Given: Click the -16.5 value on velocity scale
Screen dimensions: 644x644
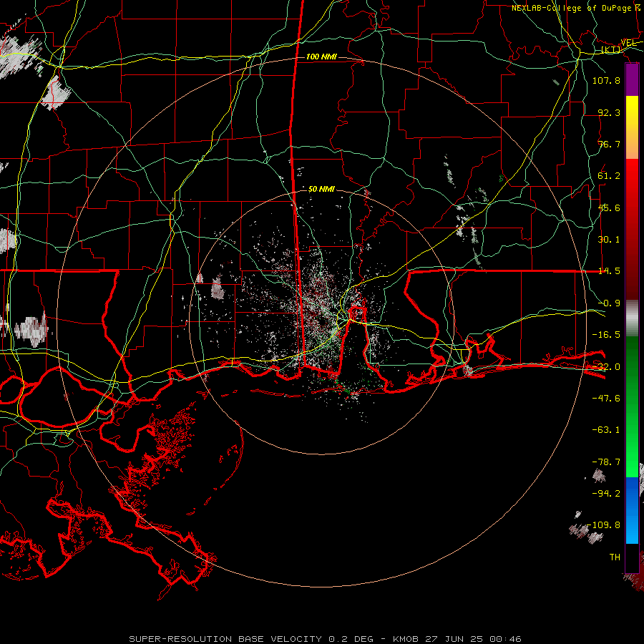Looking at the screenshot, I should coord(606,335).
